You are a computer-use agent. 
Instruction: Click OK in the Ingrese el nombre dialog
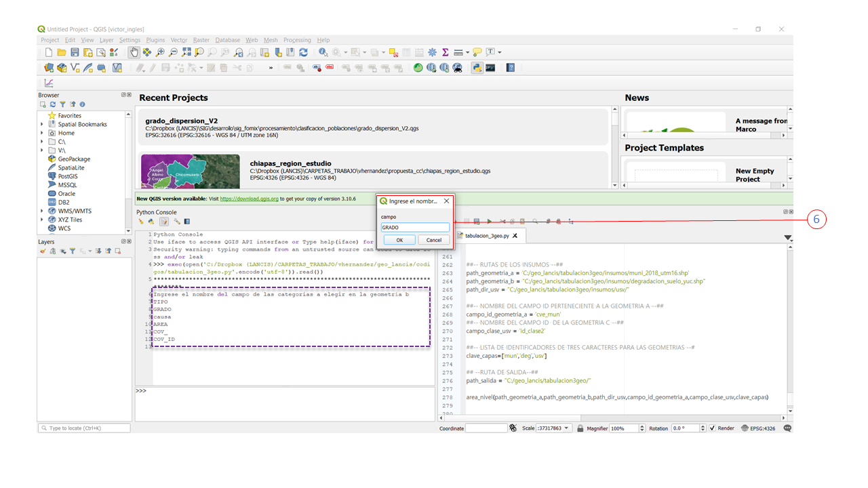pos(399,240)
